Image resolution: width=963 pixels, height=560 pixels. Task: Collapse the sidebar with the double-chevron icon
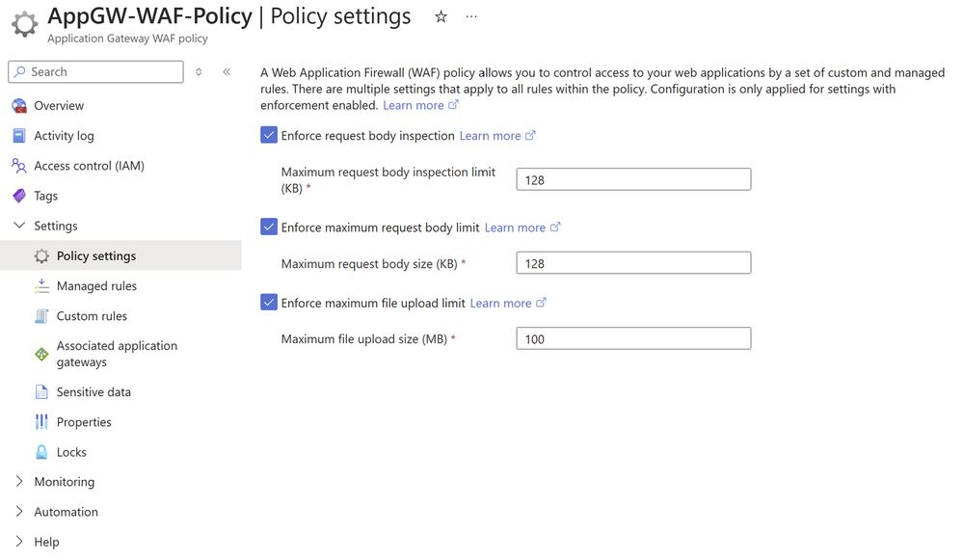(227, 72)
